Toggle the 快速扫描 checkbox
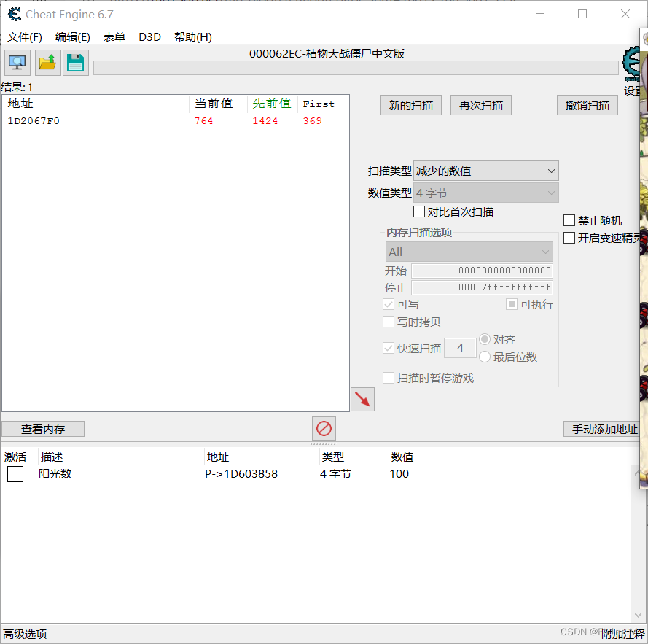648x644 pixels. pyautogui.click(x=389, y=348)
